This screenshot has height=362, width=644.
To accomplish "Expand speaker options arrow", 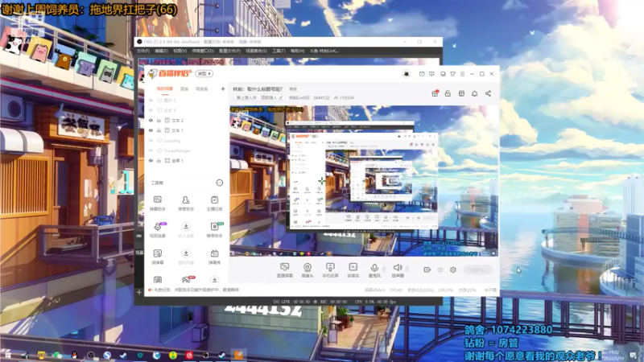I will tap(407, 269).
